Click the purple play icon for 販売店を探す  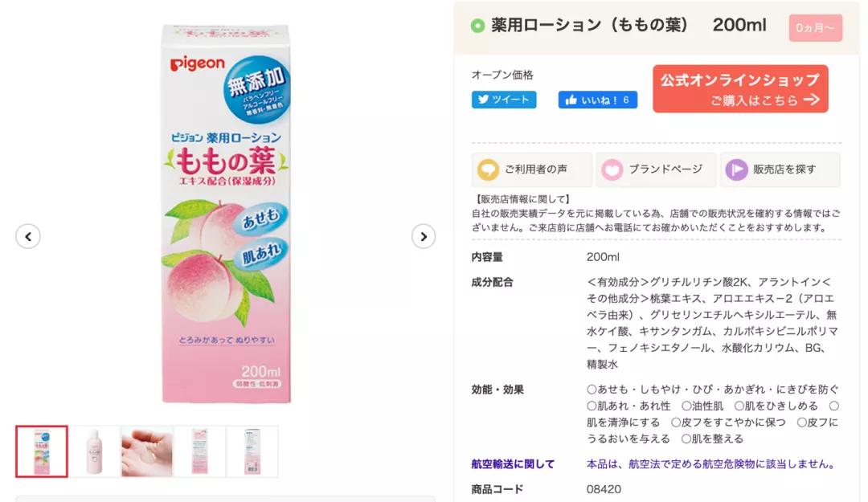pyautogui.click(x=737, y=169)
